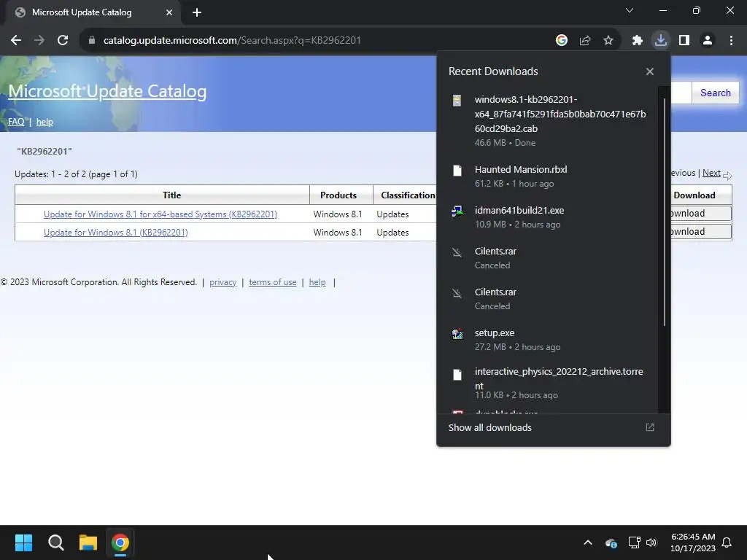This screenshot has width=747, height=560.
Task: Click the setup.exe installer icon
Action: click(457, 334)
